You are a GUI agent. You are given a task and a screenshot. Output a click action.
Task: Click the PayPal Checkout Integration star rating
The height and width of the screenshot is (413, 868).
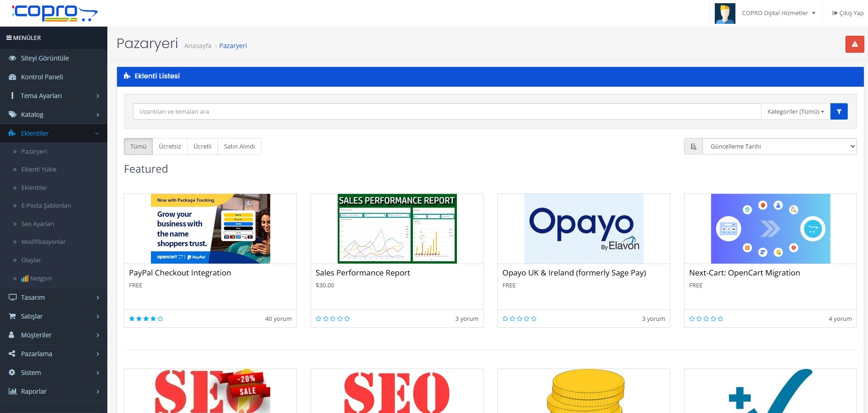[146, 319]
